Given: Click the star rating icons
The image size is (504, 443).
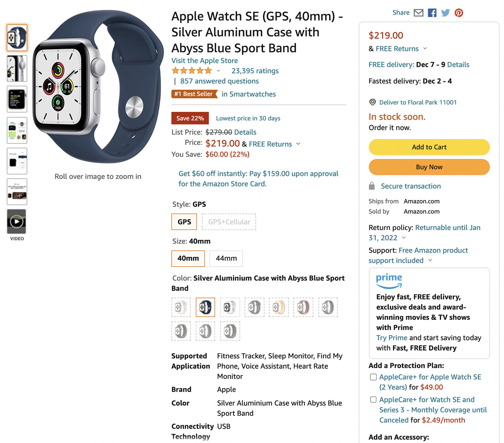Looking at the screenshot, I should coord(192,71).
